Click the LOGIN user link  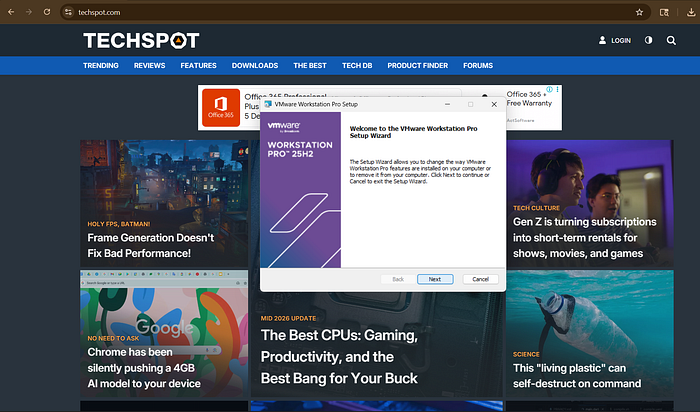[x=615, y=40]
